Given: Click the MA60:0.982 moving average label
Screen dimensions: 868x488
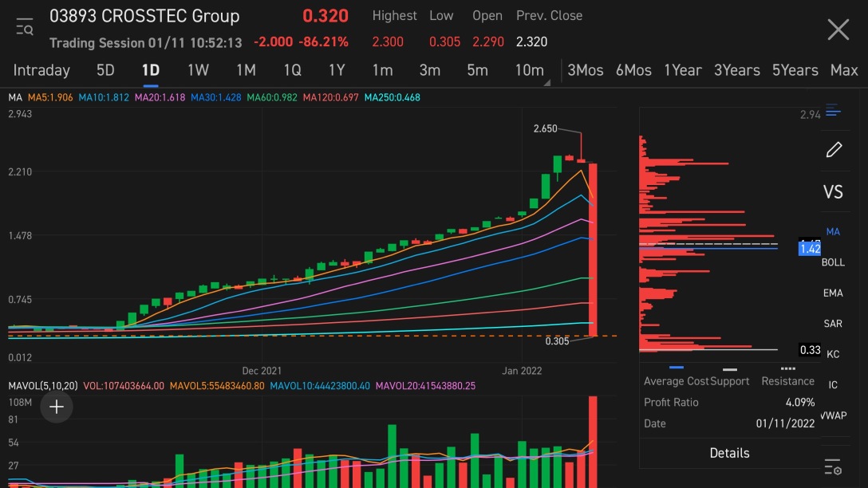Looking at the screenshot, I should pos(272,97).
